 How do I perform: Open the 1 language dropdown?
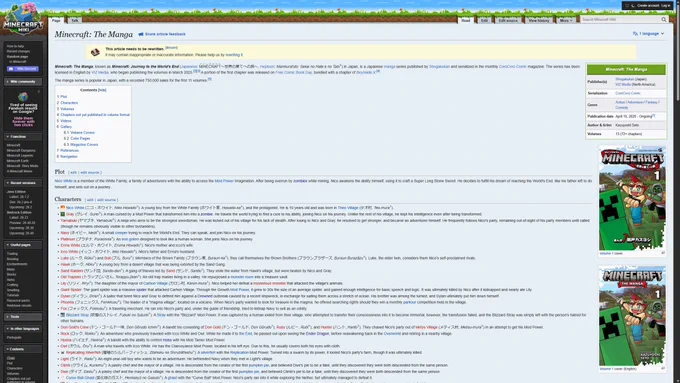(648, 33)
